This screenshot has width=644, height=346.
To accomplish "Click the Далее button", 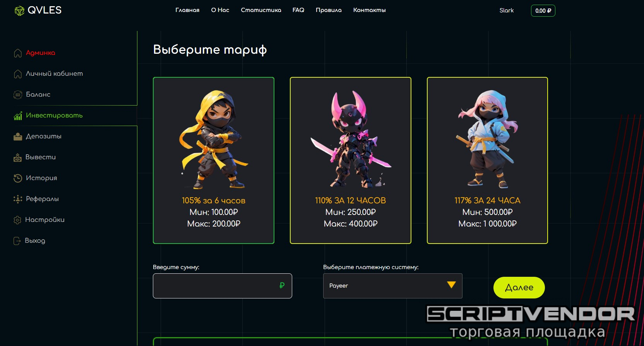I will [x=519, y=288].
